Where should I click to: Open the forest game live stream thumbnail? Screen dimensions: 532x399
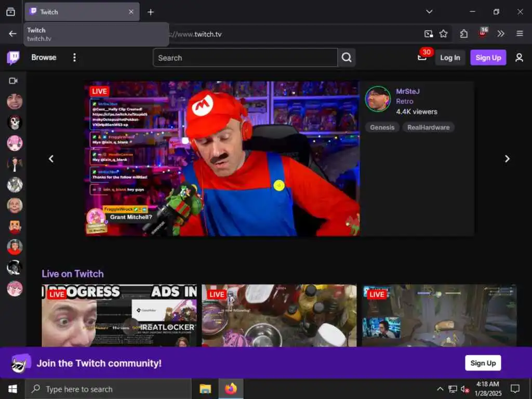pyautogui.click(x=439, y=315)
